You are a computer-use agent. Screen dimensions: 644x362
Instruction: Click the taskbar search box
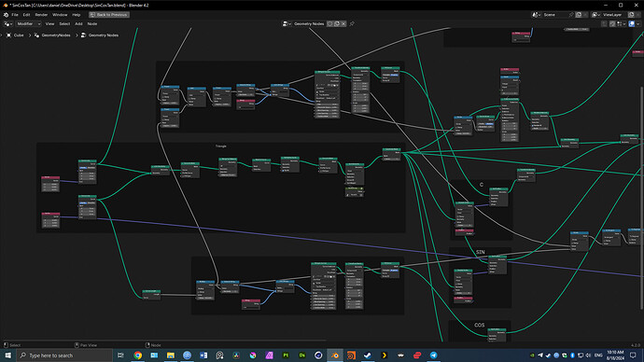click(x=64, y=355)
